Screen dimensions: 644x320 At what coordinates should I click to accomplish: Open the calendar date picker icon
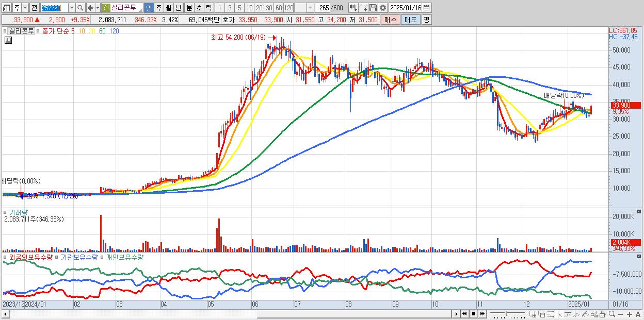point(427,8)
